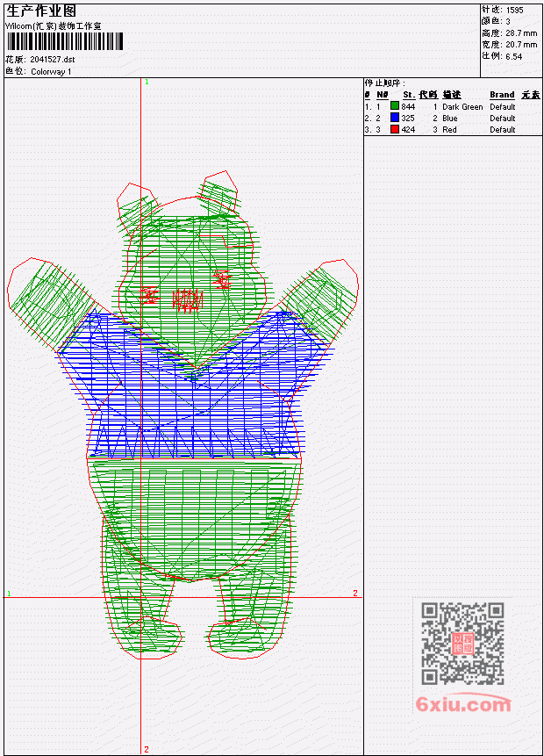Click the '停止顺序' heading
Screen dimensions: 544x756
pos(384,83)
